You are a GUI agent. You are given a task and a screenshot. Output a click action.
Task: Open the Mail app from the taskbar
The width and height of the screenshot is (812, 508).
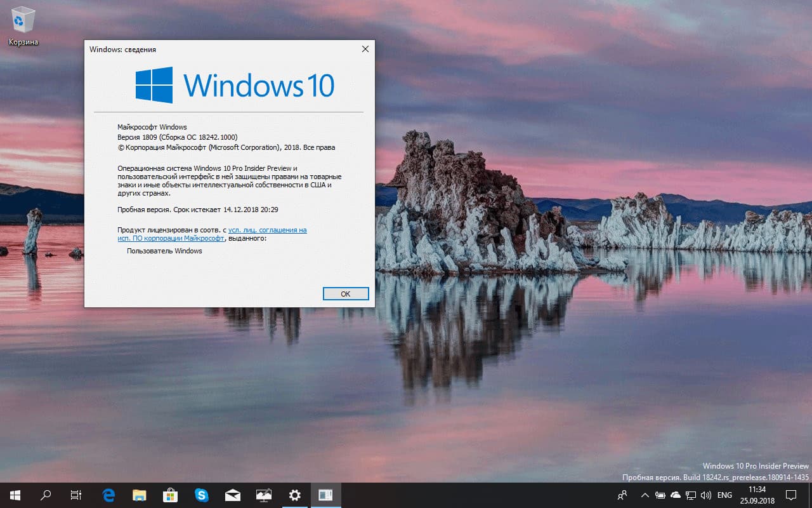click(x=233, y=495)
